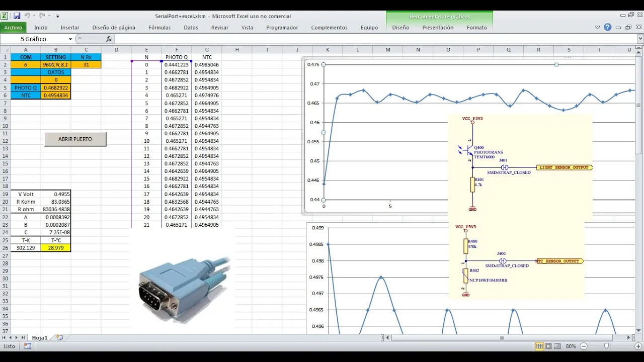The image size is (644, 362).
Task: Click the NTC sensor schematic image
Action: coord(517,261)
